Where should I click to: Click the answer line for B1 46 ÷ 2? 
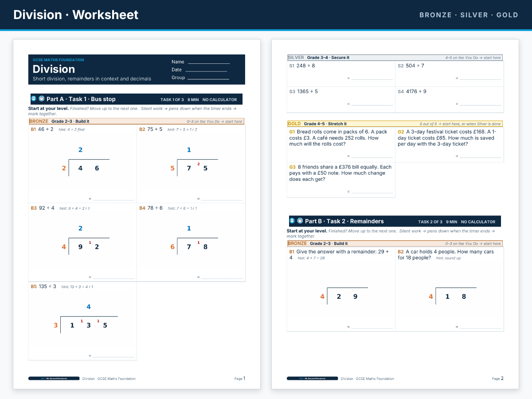[113, 200]
